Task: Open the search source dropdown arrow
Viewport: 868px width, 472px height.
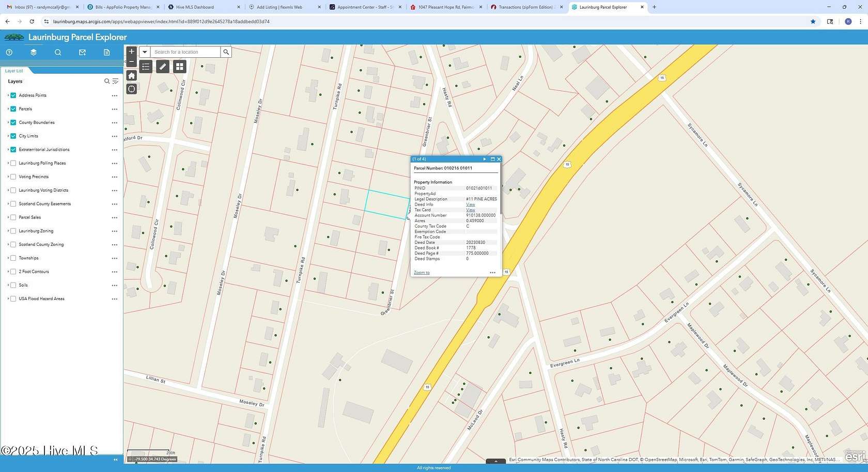Action: [x=145, y=52]
